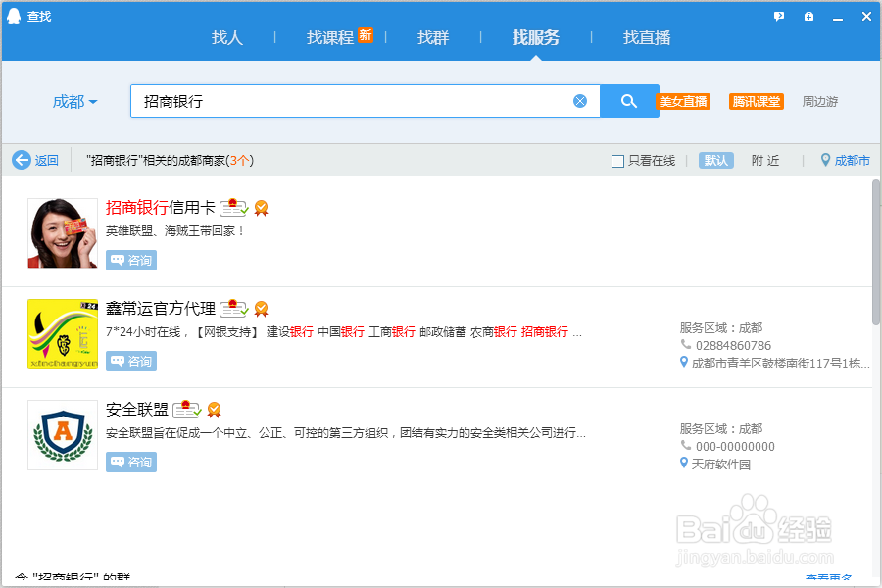
Task: Click the 美女直播 hot tag
Action: (683, 101)
